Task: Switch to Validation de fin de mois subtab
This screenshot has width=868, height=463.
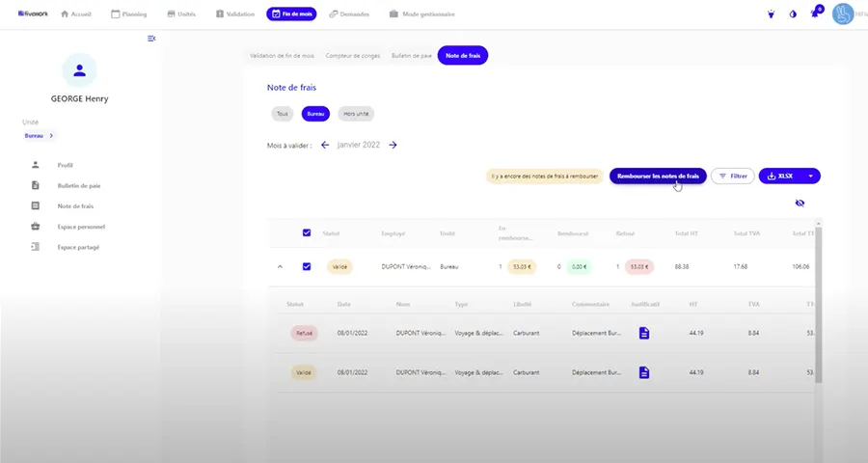Action: tap(282, 55)
